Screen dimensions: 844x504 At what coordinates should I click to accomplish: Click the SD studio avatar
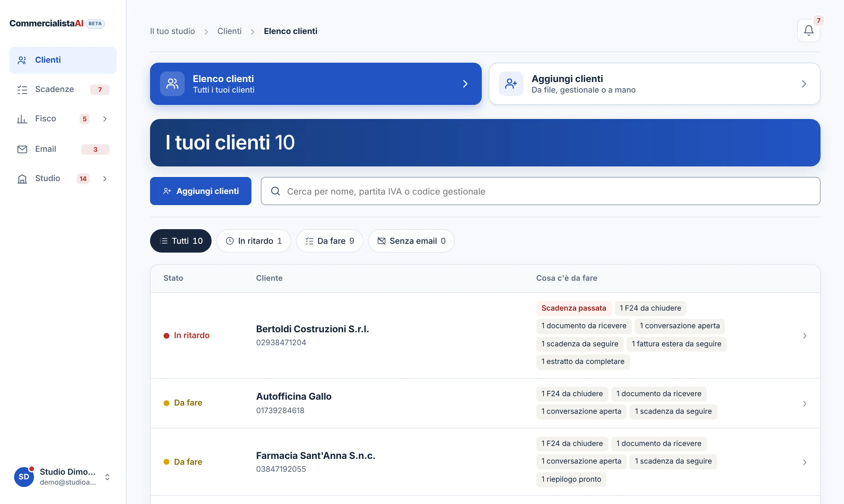[24, 477]
